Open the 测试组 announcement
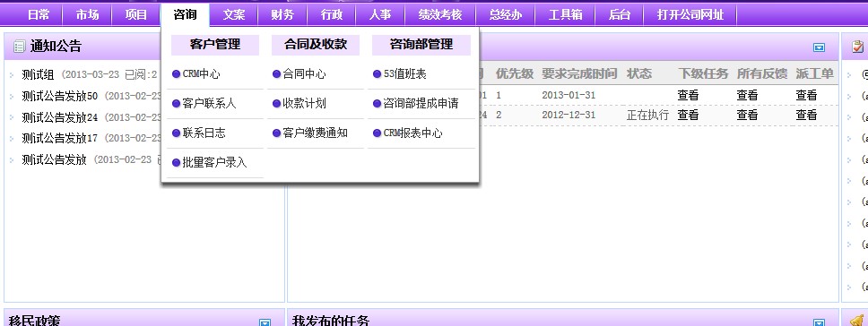The height and width of the screenshot is (326, 868). tap(39, 74)
